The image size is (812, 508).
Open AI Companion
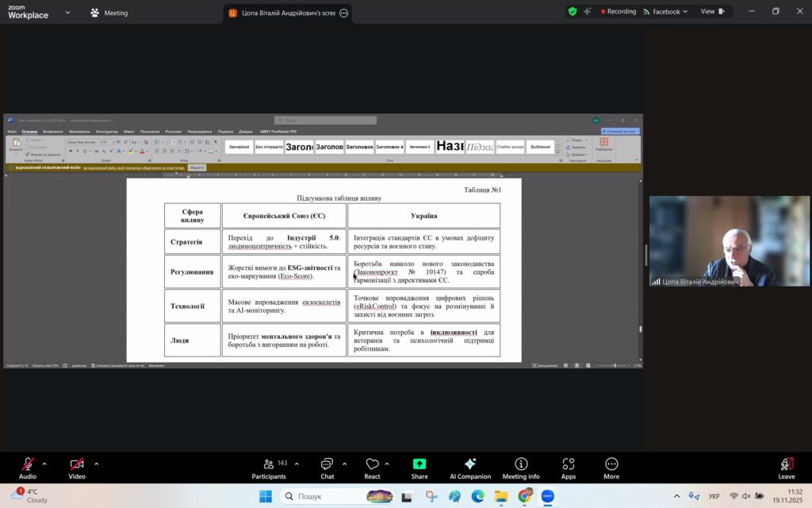[x=469, y=468]
